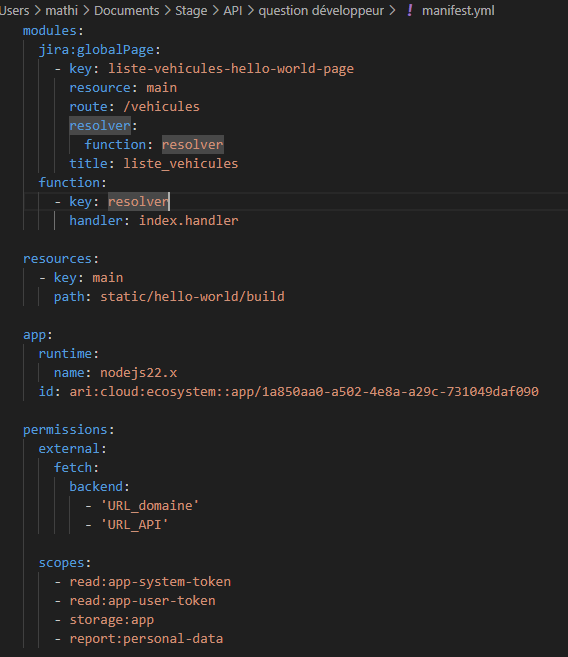The height and width of the screenshot is (657, 568).
Task: Click the chevron between Stage and API
Action: pyautogui.click(x=215, y=10)
